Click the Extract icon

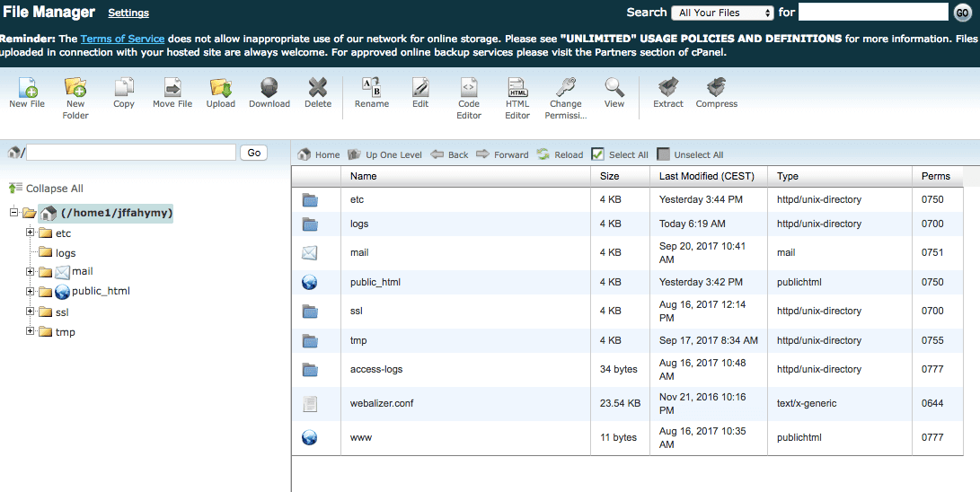click(x=668, y=88)
